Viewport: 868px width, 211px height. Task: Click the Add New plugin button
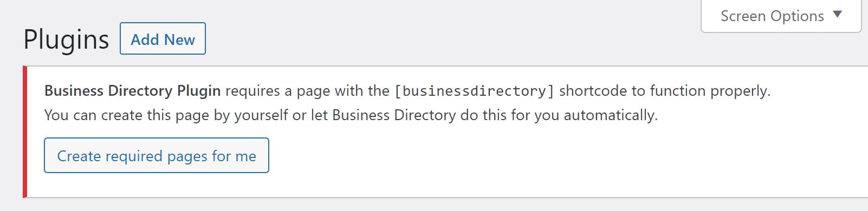(163, 38)
